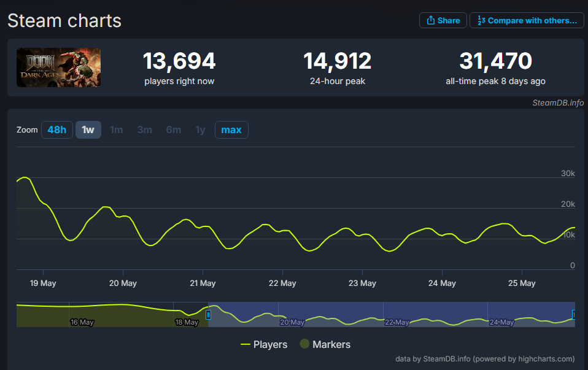Image resolution: width=588 pixels, height=370 pixels.
Task: Select the 1w zoom range
Action: coord(88,129)
